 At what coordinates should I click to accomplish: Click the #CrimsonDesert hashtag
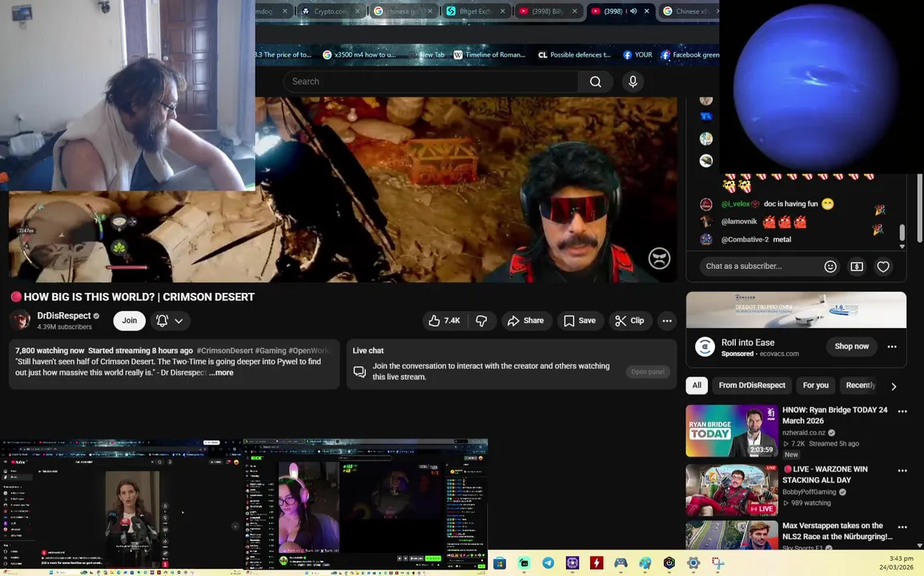point(224,350)
